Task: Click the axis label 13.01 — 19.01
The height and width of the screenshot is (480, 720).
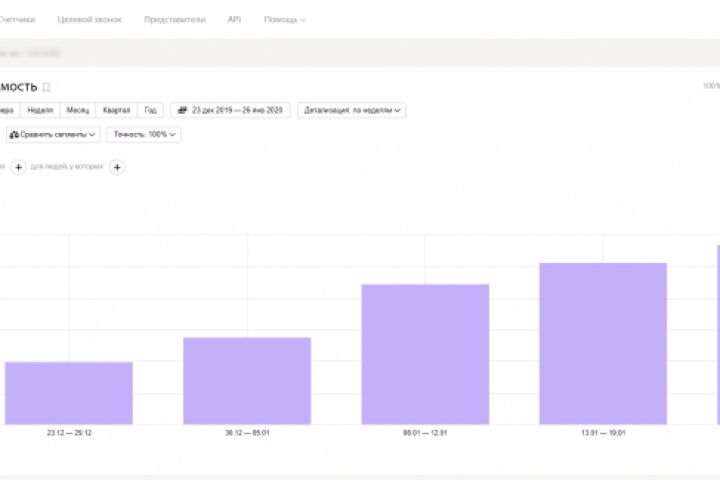Action: tap(603, 433)
